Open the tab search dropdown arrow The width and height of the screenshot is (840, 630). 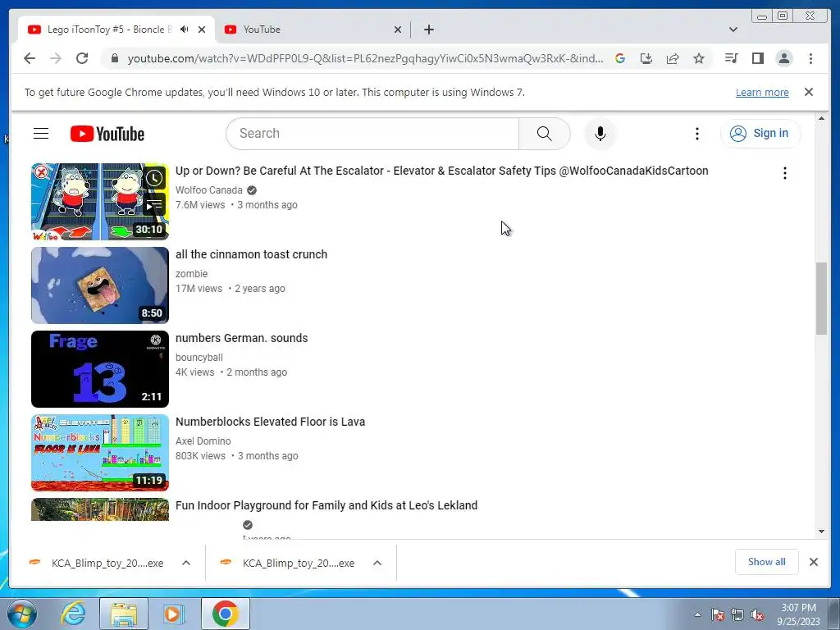[x=733, y=30]
